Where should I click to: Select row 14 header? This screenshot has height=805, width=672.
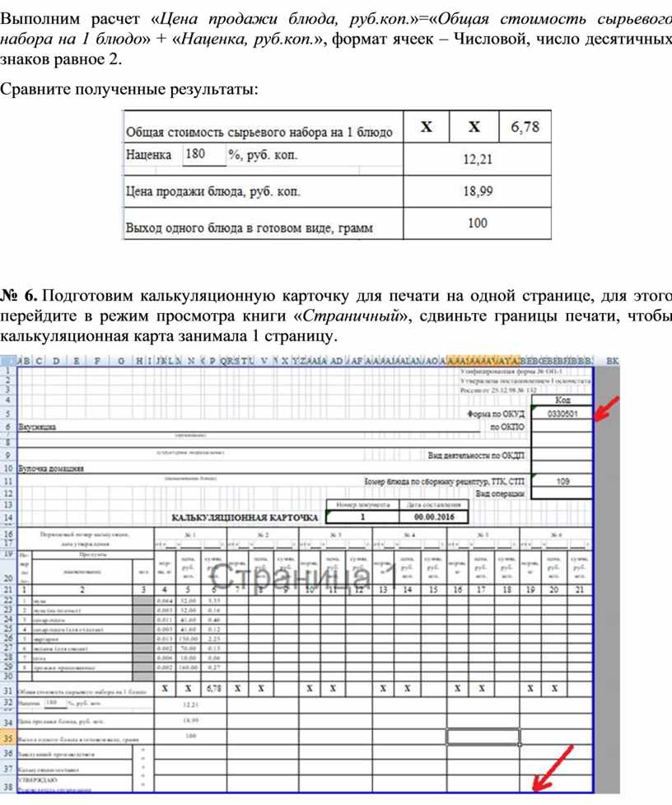point(8,517)
